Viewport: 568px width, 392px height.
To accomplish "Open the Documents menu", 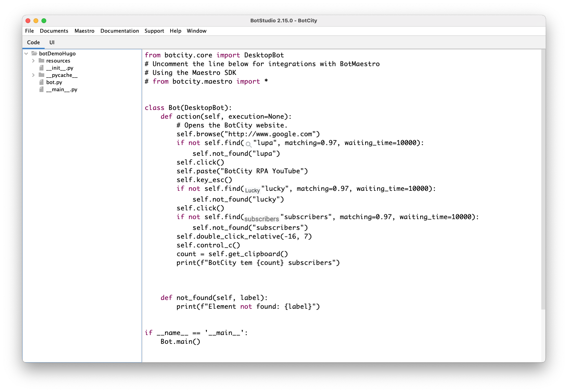I will point(54,31).
